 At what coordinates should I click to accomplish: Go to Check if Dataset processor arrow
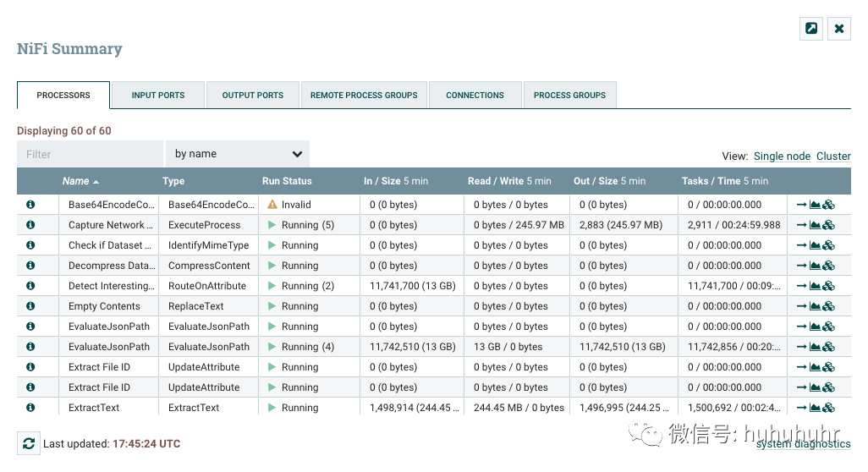(x=801, y=245)
